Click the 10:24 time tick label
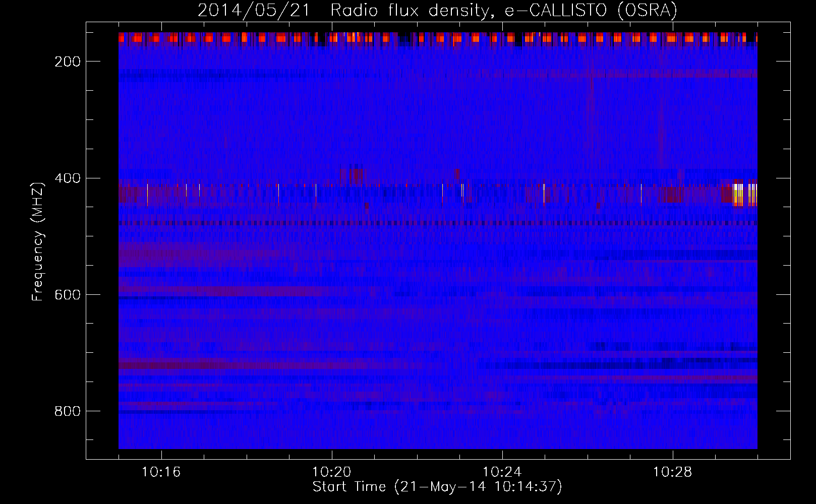 tap(502, 472)
